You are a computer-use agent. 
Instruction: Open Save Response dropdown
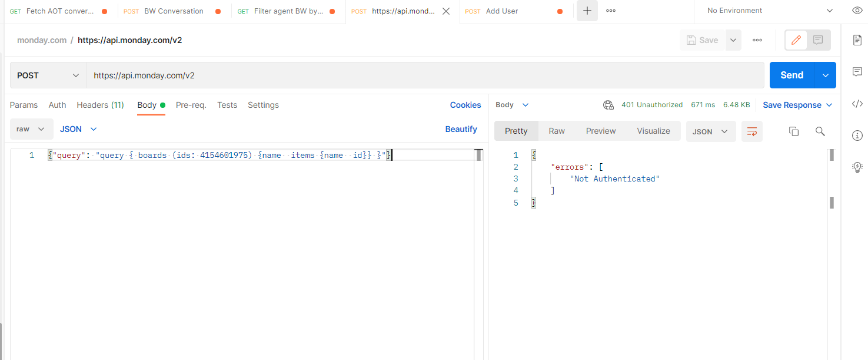pyautogui.click(x=797, y=105)
